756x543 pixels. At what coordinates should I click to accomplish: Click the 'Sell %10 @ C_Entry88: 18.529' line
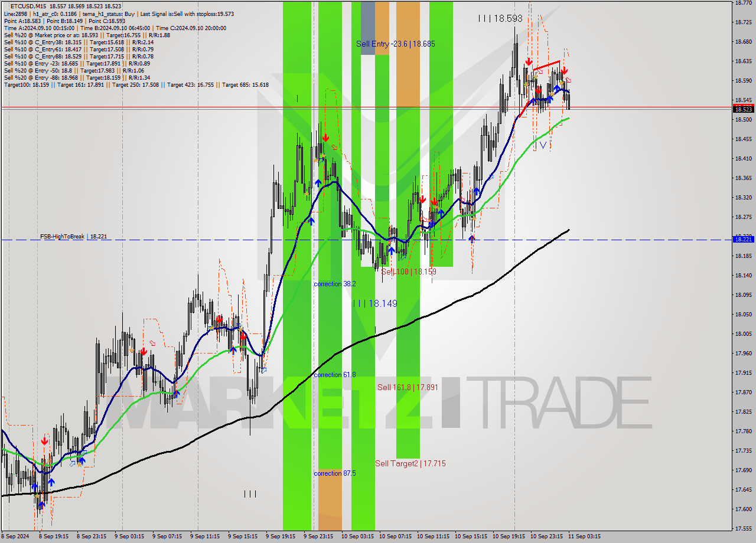[x=79, y=56]
